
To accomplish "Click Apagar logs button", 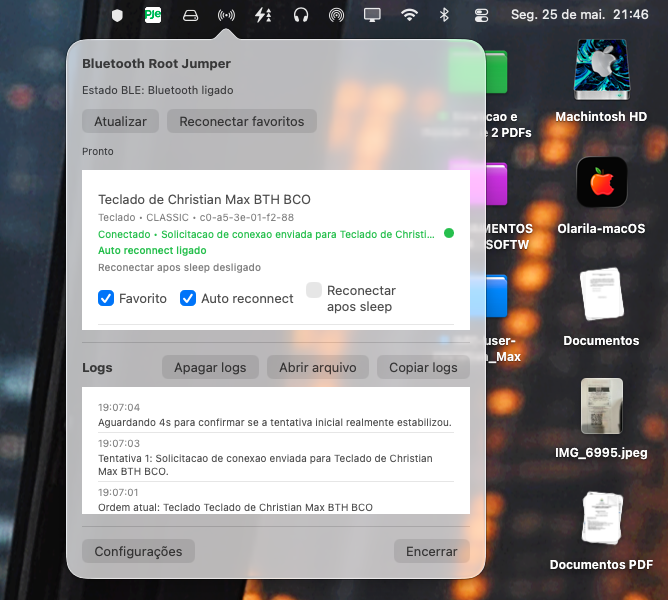I will (x=210, y=367).
